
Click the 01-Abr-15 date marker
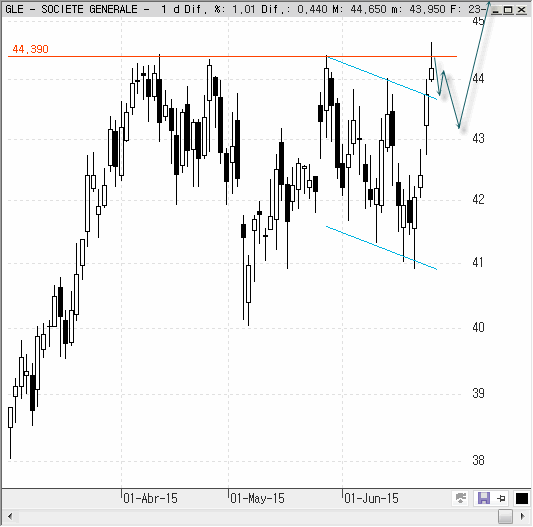150,498
